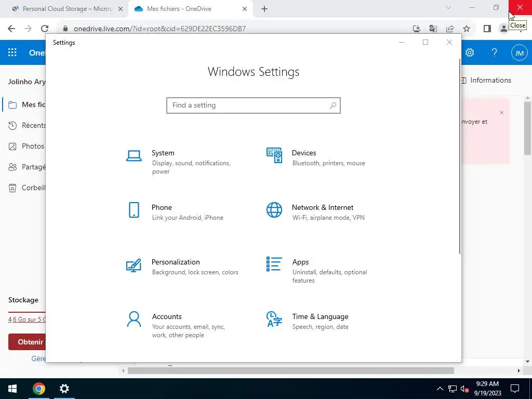Image resolution: width=532 pixels, height=399 pixels.
Task: Click Settings window vertical scrollbar
Action: click(x=460, y=156)
